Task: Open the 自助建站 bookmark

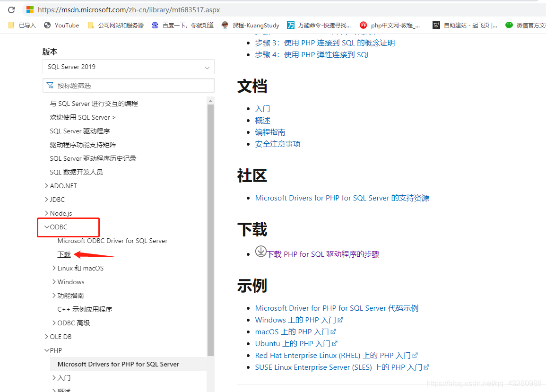Action: [465, 25]
